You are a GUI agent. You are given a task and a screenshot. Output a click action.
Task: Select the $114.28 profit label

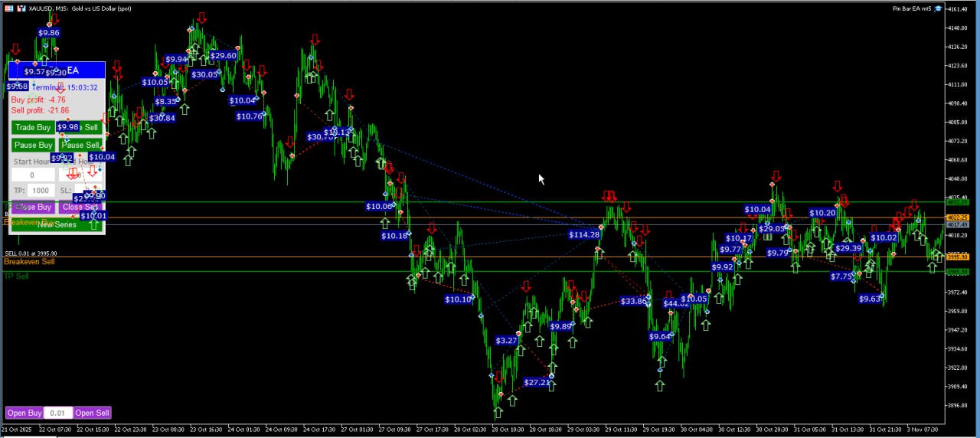(584, 234)
